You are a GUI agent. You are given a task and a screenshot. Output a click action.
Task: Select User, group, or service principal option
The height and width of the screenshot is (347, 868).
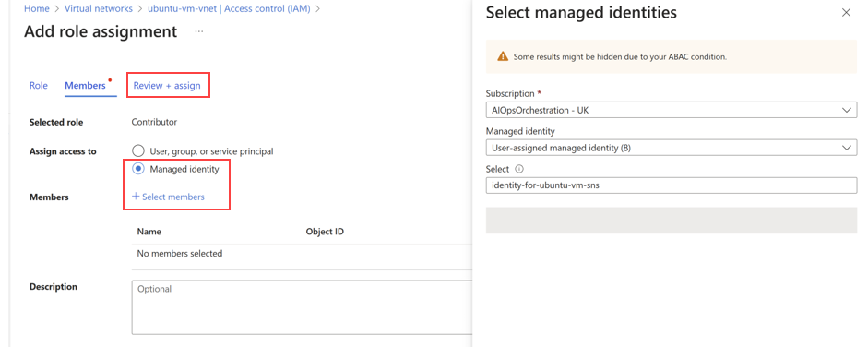(137, 151)
